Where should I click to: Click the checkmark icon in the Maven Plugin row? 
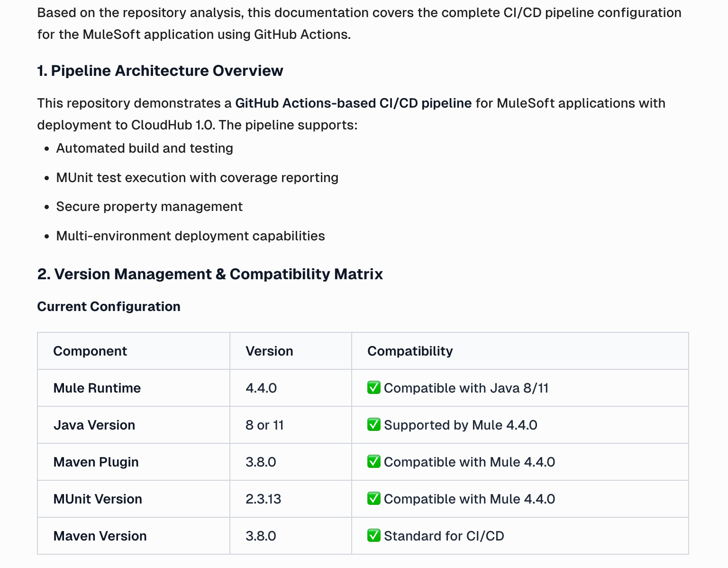tap(374, 462)
